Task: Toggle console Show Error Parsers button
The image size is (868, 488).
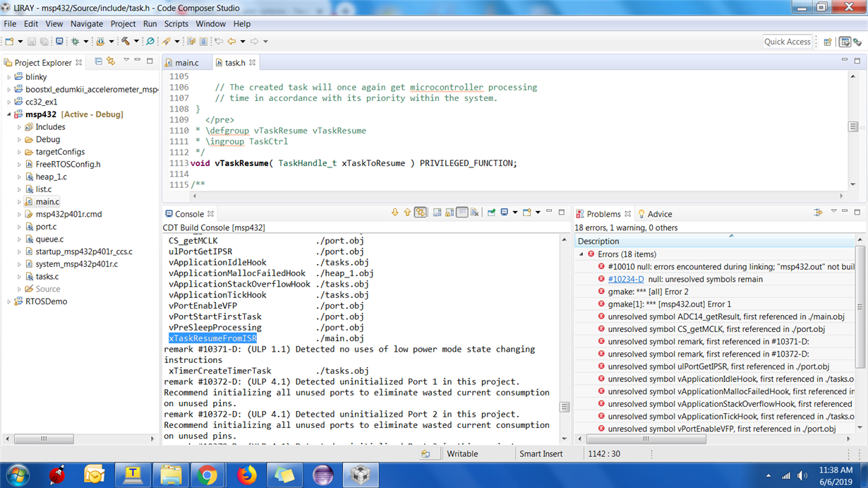Action: tap(420, 213)
